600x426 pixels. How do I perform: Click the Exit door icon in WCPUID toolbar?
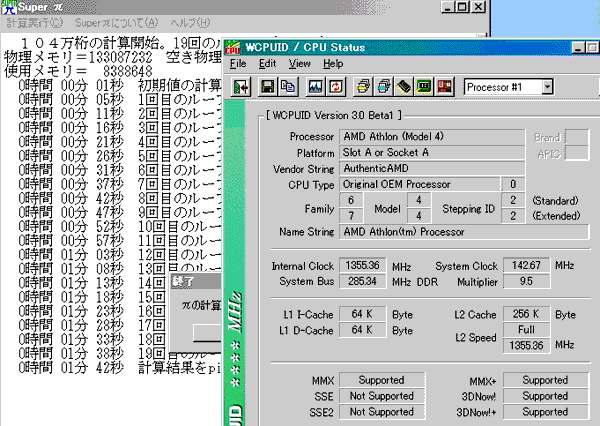click(241, 87)
